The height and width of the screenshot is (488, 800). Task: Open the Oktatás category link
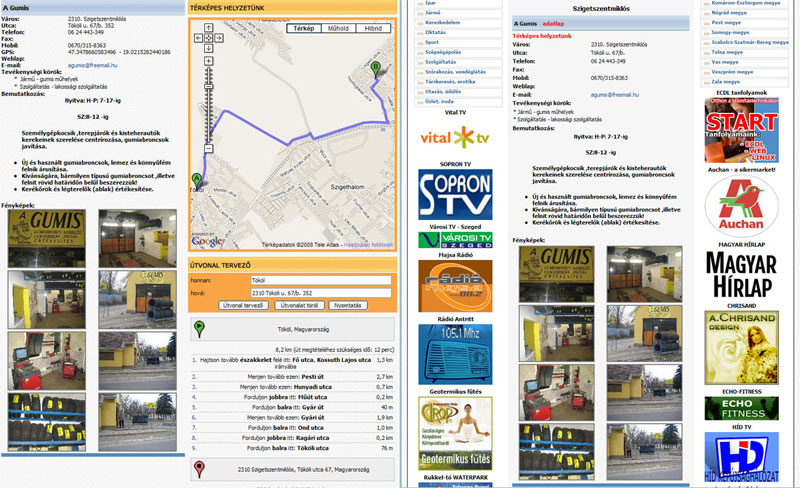click(x=435, y=32)
